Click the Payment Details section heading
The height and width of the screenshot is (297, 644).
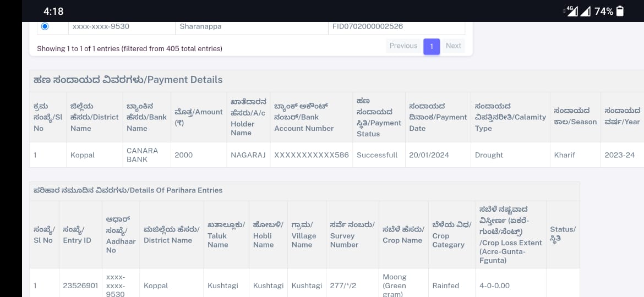click(128, 80)
